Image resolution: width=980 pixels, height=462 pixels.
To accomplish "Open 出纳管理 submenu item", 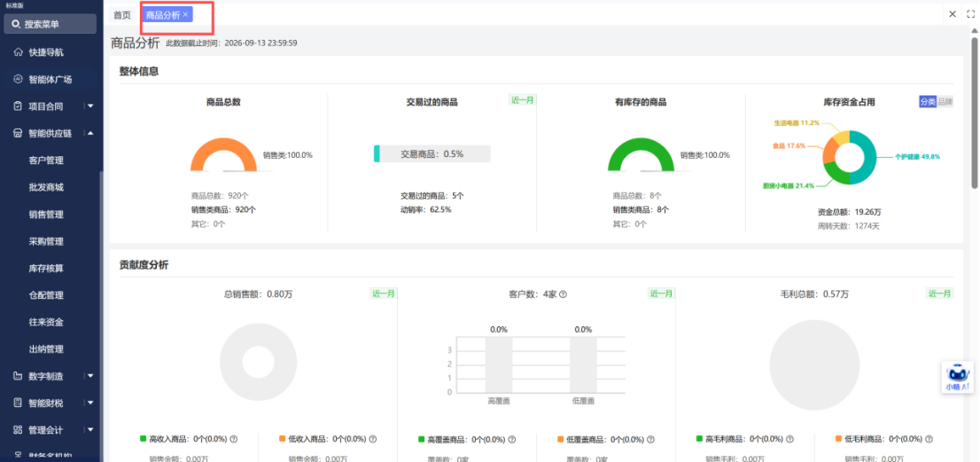I will point(46,349).
